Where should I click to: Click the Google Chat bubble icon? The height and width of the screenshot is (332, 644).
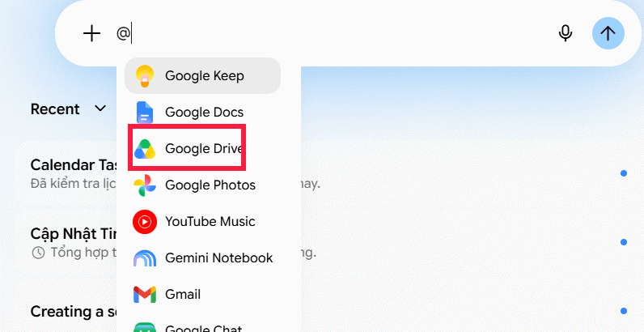coord(144,327)
